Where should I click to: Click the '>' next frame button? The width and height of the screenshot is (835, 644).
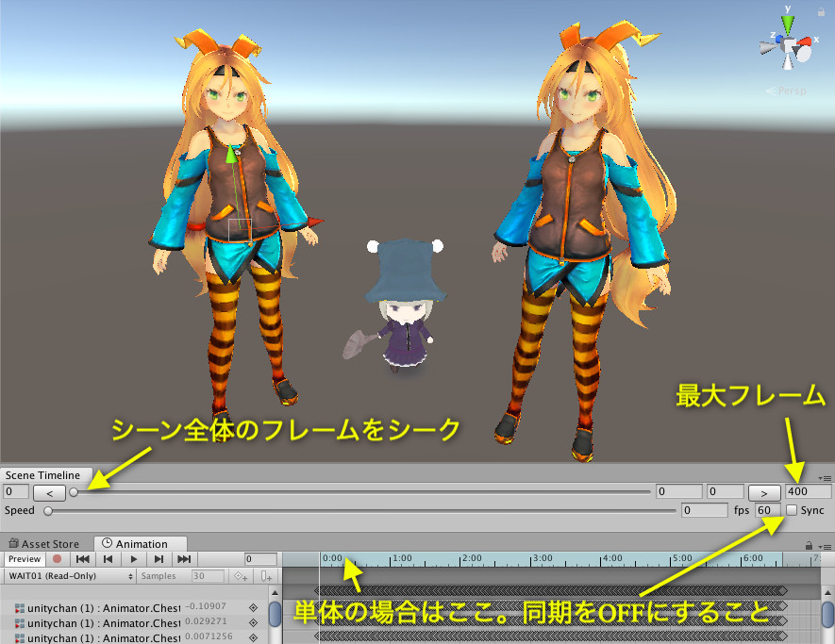point(764,493)
